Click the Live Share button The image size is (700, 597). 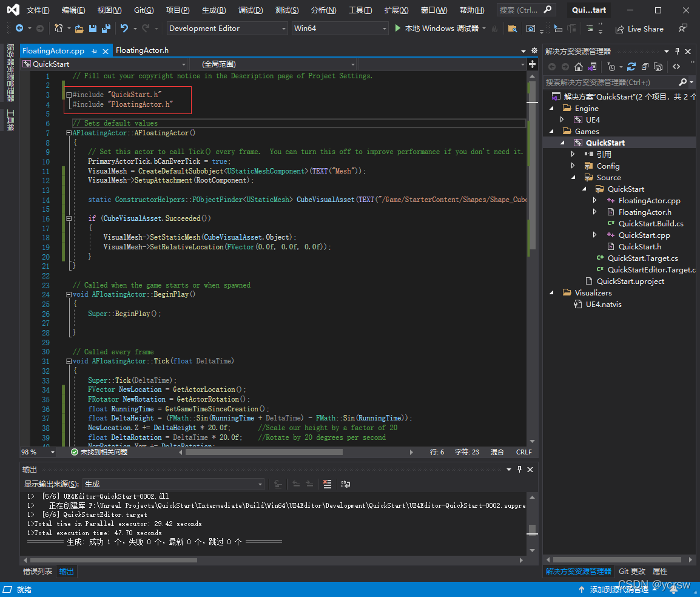[x=639, y=29]
